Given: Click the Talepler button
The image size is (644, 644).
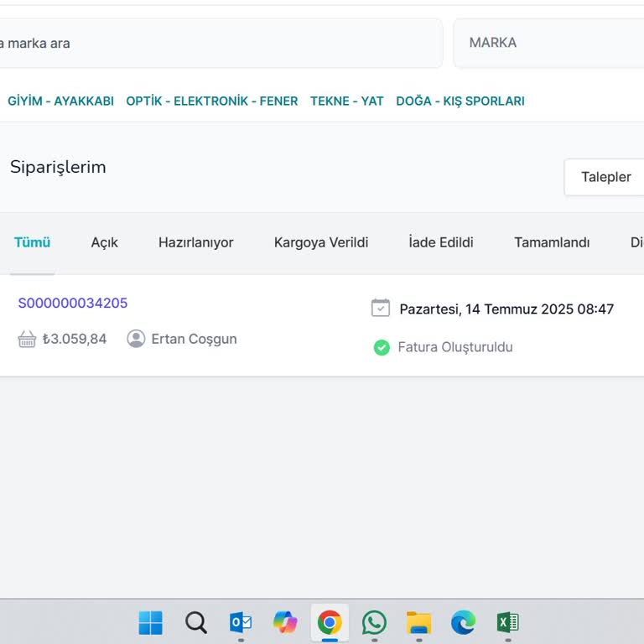Looking at the screenshot, I should (605, 177).
